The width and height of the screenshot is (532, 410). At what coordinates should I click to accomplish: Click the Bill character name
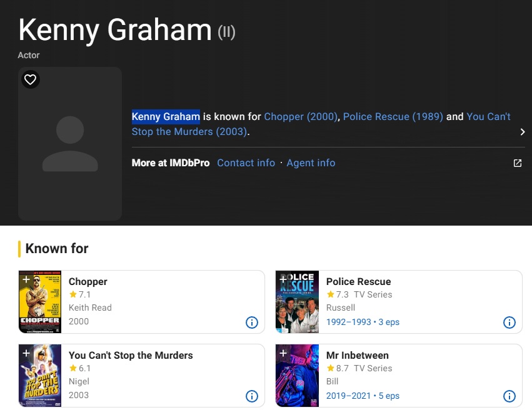tap(332, 381)
